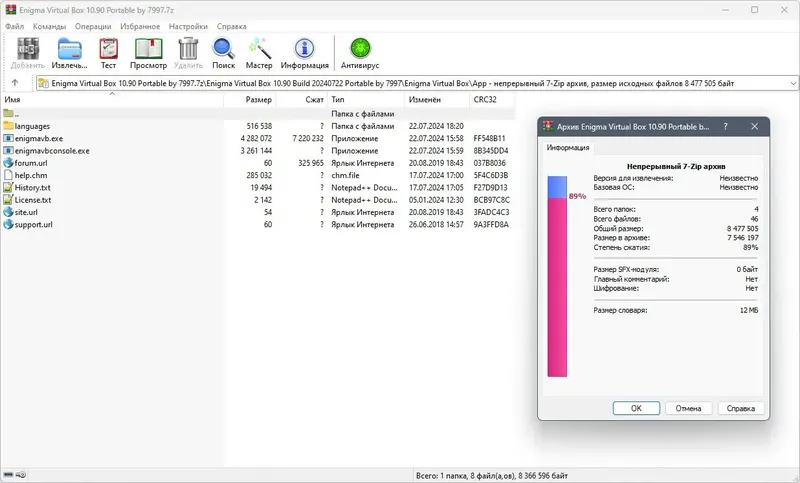Click the archive icon in the address bar

[44, 83]
